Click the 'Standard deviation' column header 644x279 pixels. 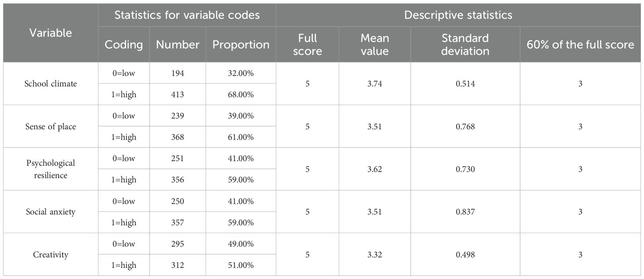465,45
